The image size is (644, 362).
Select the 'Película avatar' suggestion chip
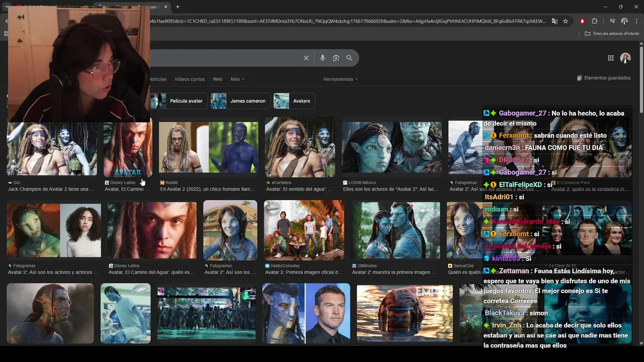point(178,101)
